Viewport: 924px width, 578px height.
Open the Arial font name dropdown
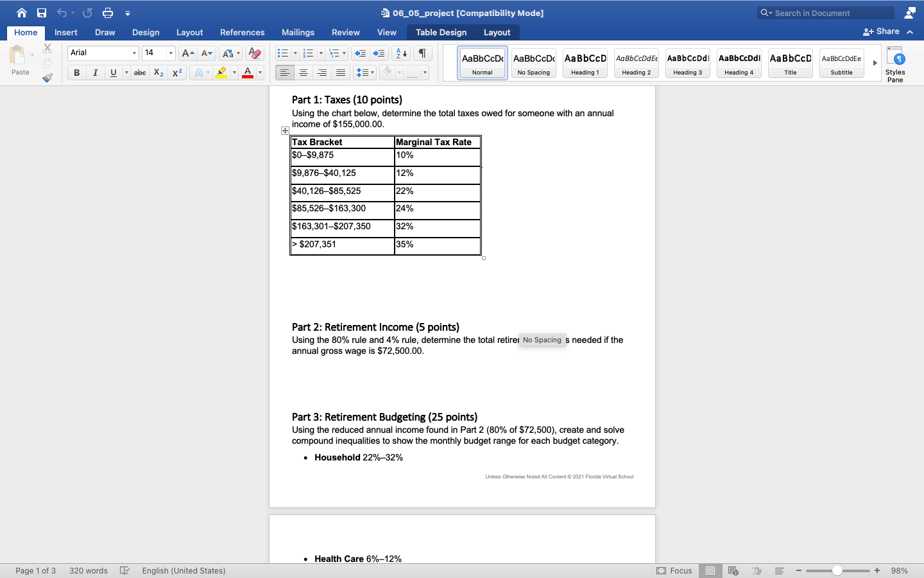pos(134,53)
